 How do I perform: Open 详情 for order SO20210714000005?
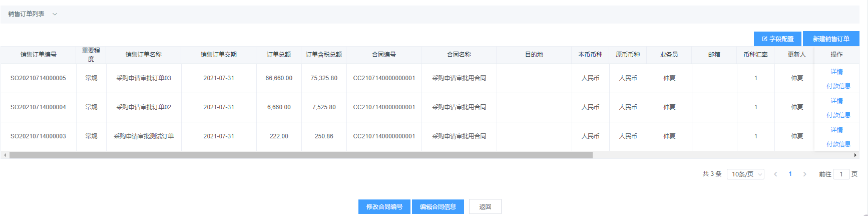[836, 72]
